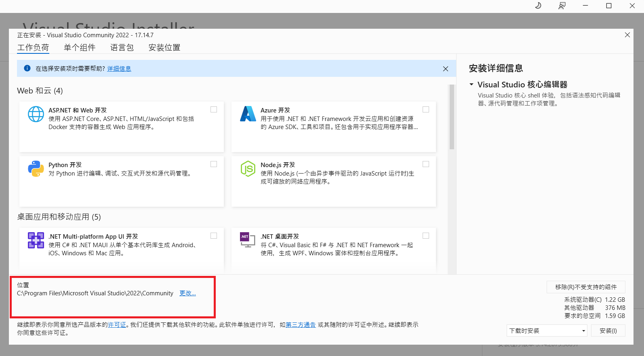Select the ASP.NET 和 Web 开发 workload title
The height and width of the screenshot is (356, 644).
78,110
